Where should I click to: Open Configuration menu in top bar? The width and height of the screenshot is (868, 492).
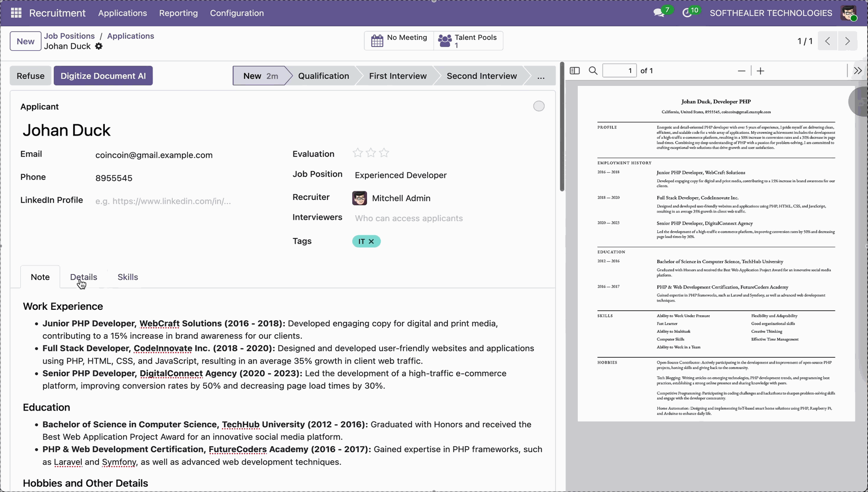coord(236,13)
